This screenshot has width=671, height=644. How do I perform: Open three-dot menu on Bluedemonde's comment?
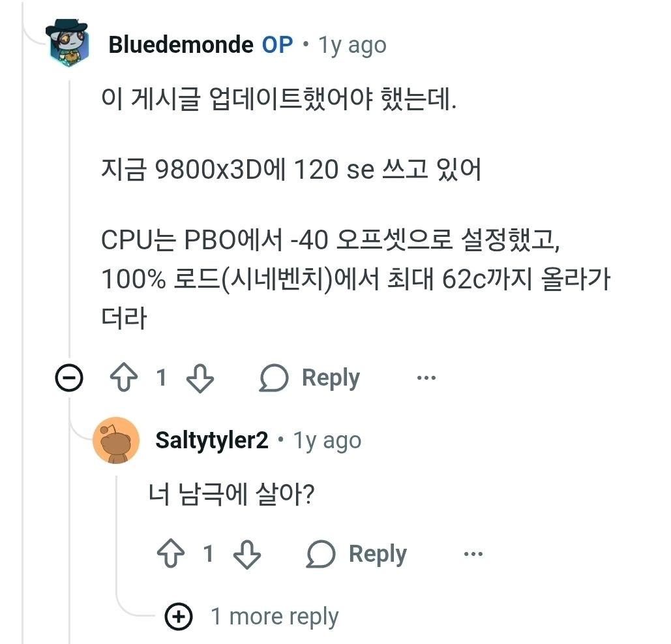pyautogui.click(x=426, y=378)
